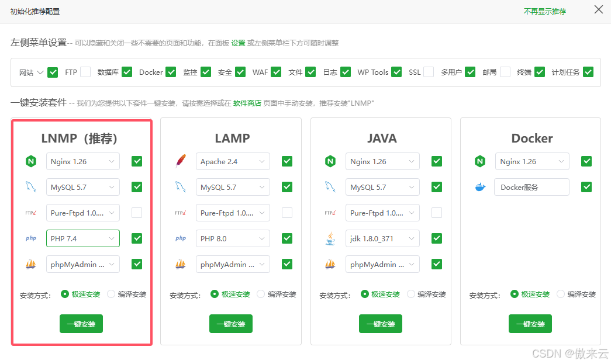The image size is (611, 364).
Task: Open phpMyAdmin dropdown in LNMP card
Action: coord(83,264)
